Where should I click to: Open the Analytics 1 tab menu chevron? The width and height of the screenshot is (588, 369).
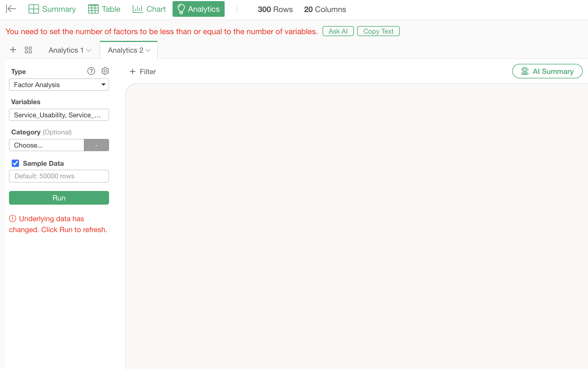89,50
